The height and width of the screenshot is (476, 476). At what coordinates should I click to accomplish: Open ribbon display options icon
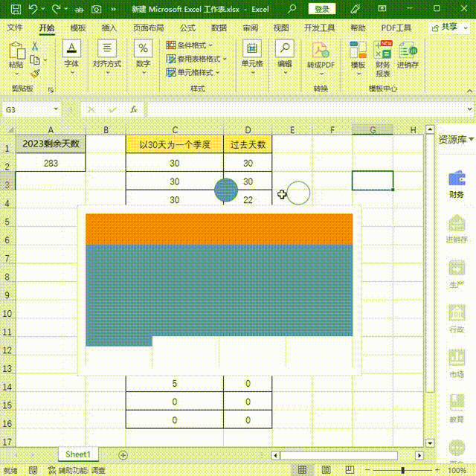382,8
